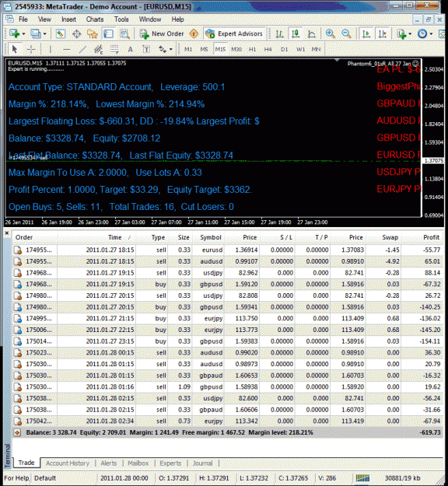Screen dimensions: 448x486
Task: Close the Terminal panel with X
Action: pyautogui.click(x=7, y=233)
